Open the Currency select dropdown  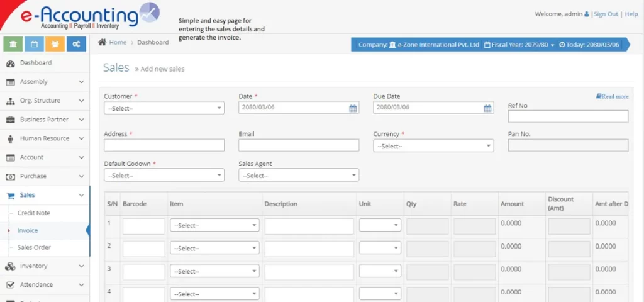(x=433, y=146)
